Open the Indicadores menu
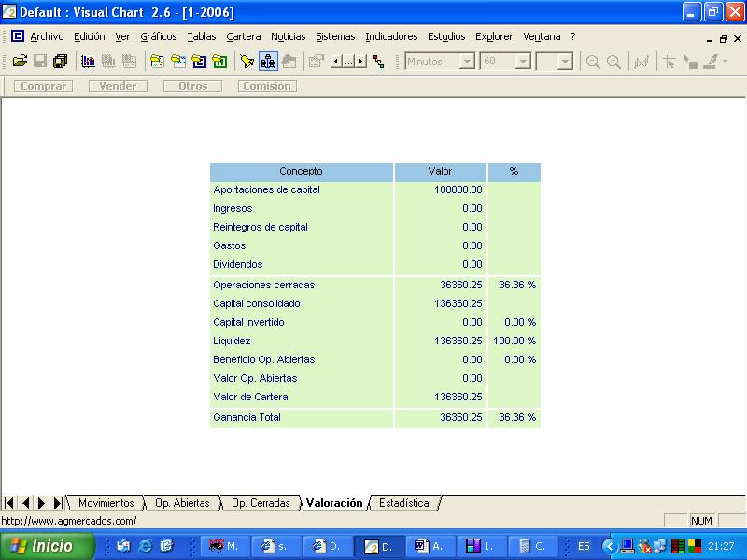Viewport: 747px width, 560px height. (391, 36)
